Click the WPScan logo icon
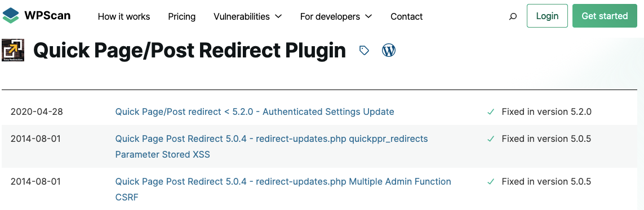The width and height of the screenshot is (644, 210). coord(11,16)
